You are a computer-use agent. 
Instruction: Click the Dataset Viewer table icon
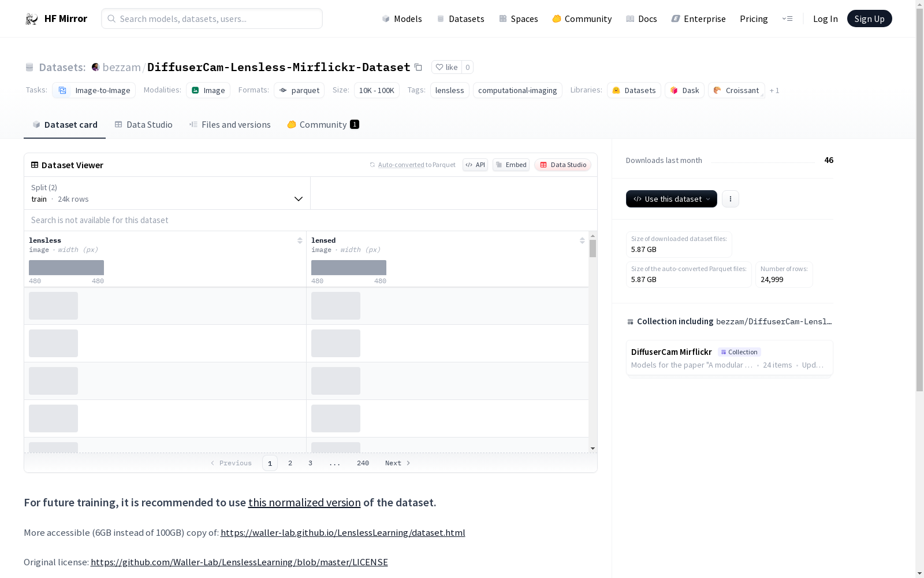[x=35, y=165]
